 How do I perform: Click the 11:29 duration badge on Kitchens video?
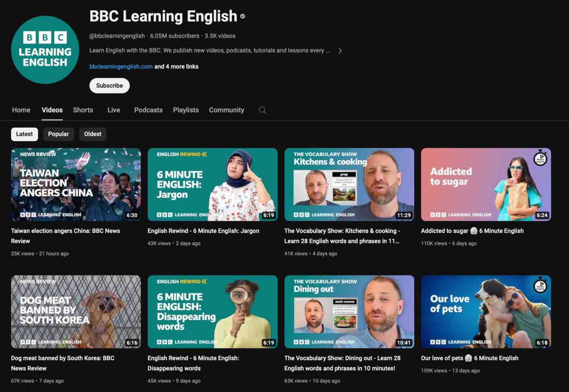point(404,215)
